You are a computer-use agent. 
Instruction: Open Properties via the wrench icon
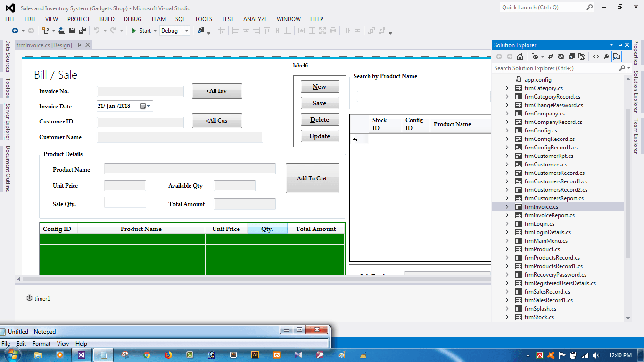[x=606, y=57]
